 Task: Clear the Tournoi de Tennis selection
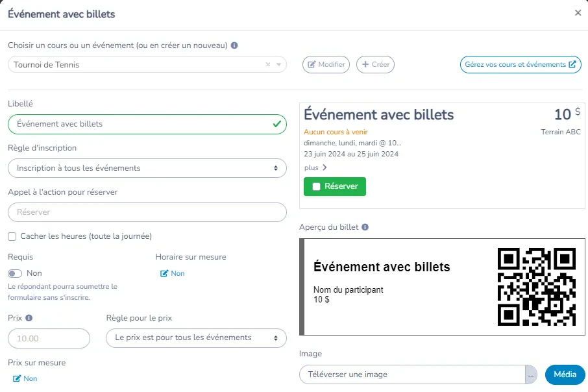pyautogui.click(x=268, y=64)
